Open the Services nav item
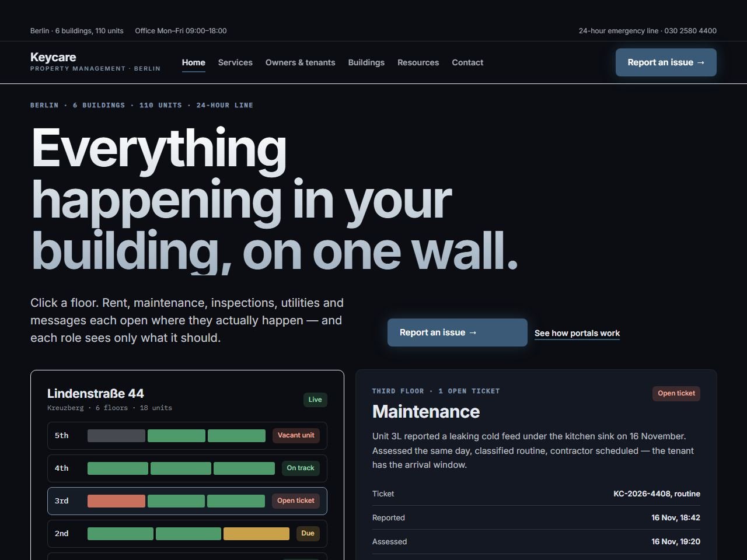This screenshot has width=747, height=560. click(235, 62)
